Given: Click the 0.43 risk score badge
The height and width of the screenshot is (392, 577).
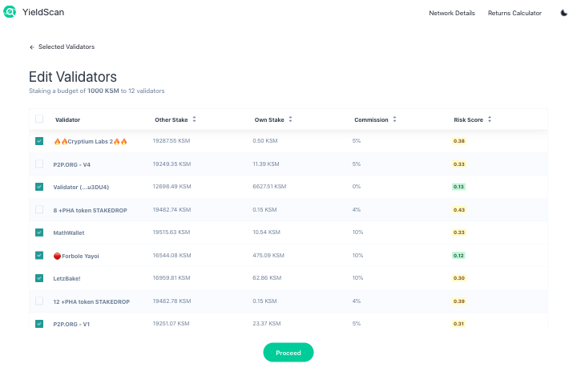Looking at the screenshot, I should 459,210.
